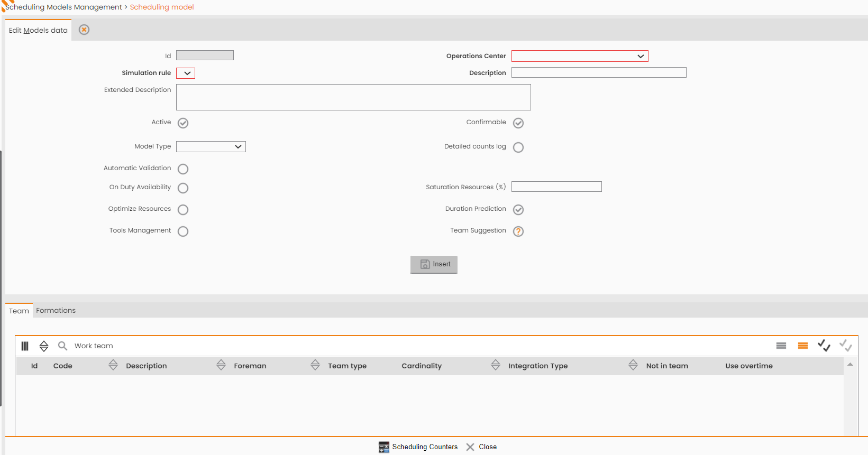Open Scheduling Counters
The width and height of the screenshot is (868, 455).
pos(418,447)
